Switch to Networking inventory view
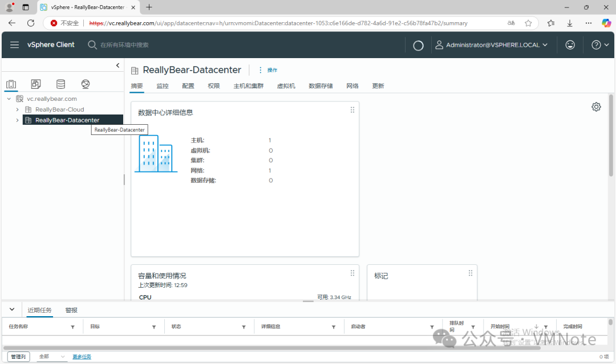This screenshot has height=364, width=616. click(85, 84)
